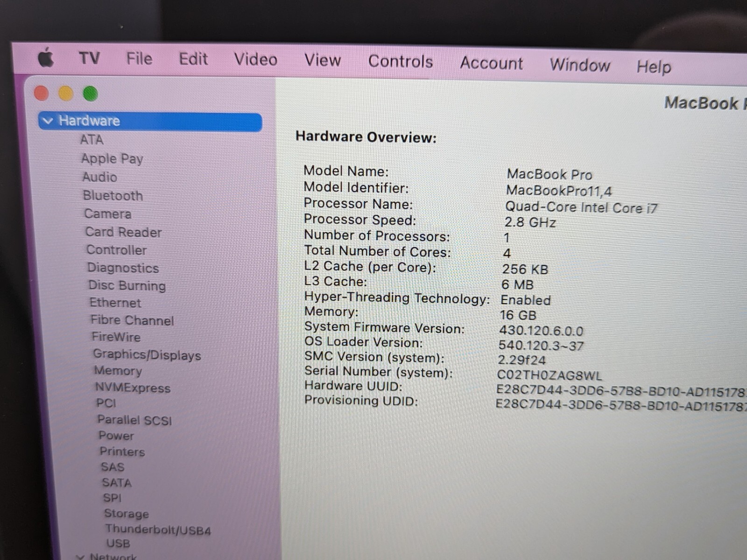The height and width of the screenshot is (560, 747).
Task: Select Graphics/Displays in the sidebar
Action: (147, 355)
